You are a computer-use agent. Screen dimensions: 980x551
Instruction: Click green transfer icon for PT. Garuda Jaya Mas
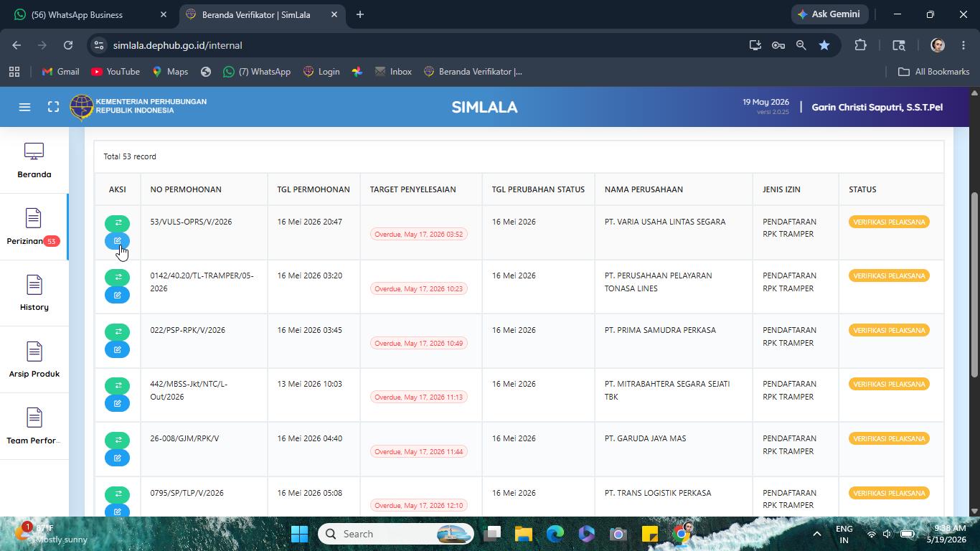(117, 440)
